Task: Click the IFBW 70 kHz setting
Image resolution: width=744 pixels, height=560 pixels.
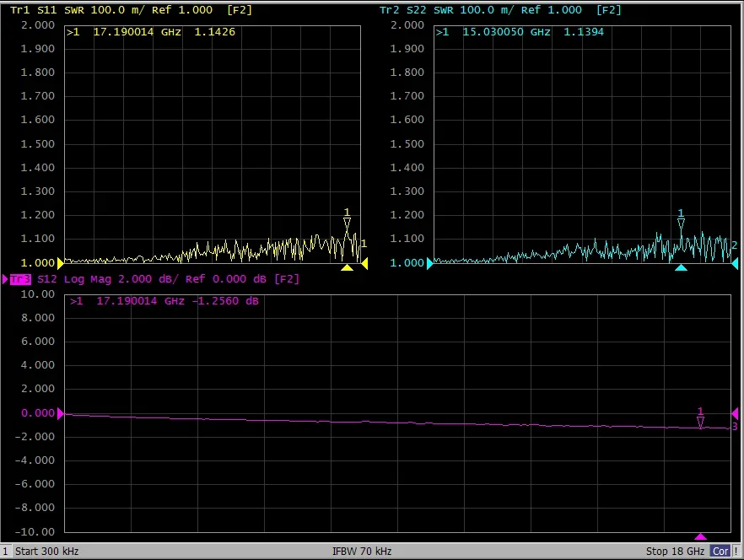Action: [363, 552]
